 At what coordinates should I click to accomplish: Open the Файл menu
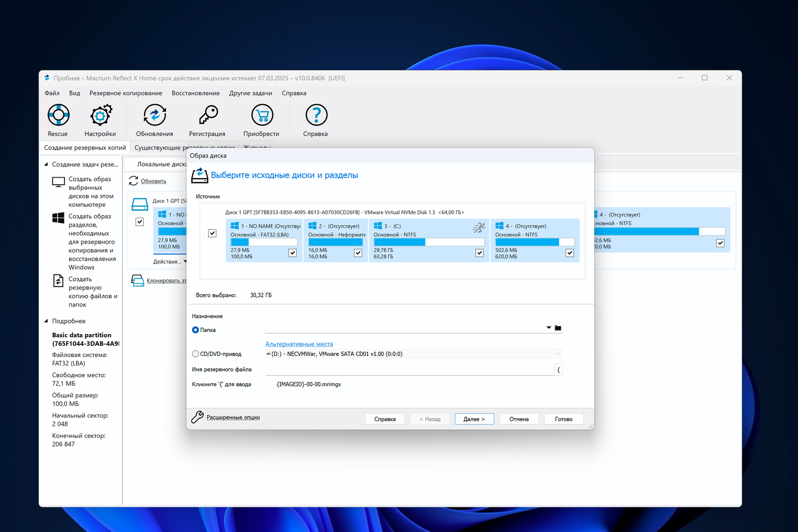point(52,93)
